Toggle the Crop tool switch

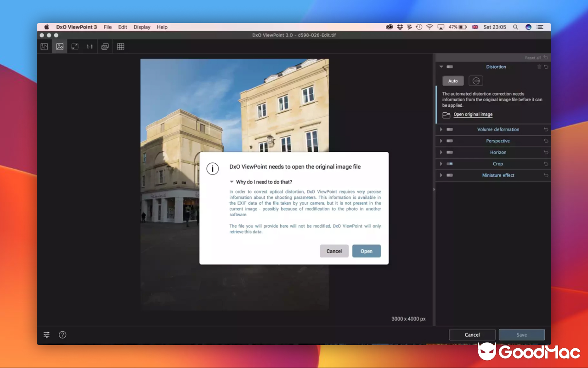[450, 164]
